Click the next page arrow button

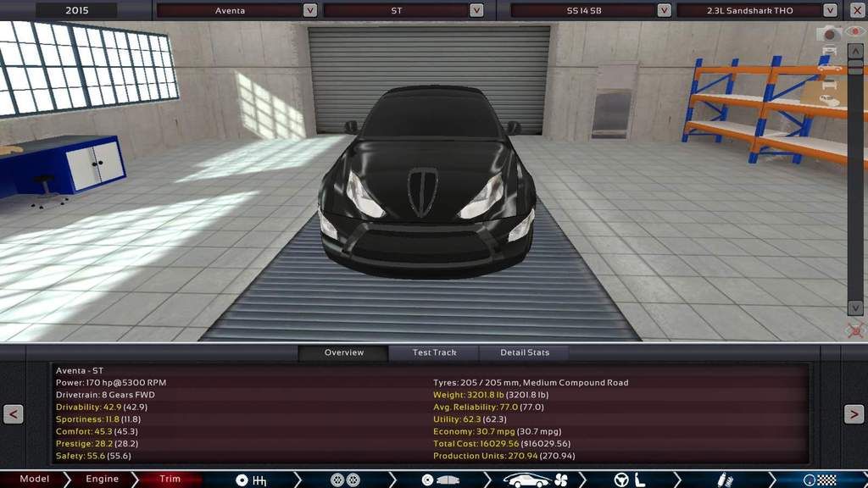tap(854, 413)
